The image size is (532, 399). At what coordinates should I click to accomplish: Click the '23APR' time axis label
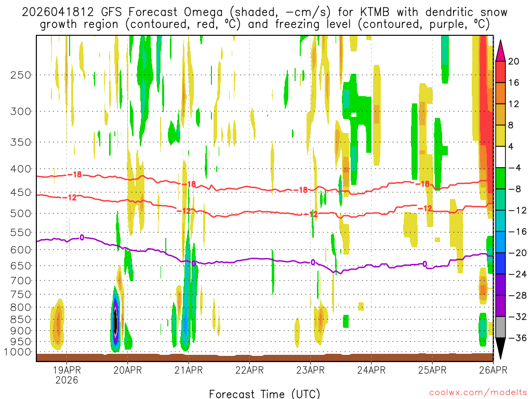pyautogui.click(x=311, y=370)
